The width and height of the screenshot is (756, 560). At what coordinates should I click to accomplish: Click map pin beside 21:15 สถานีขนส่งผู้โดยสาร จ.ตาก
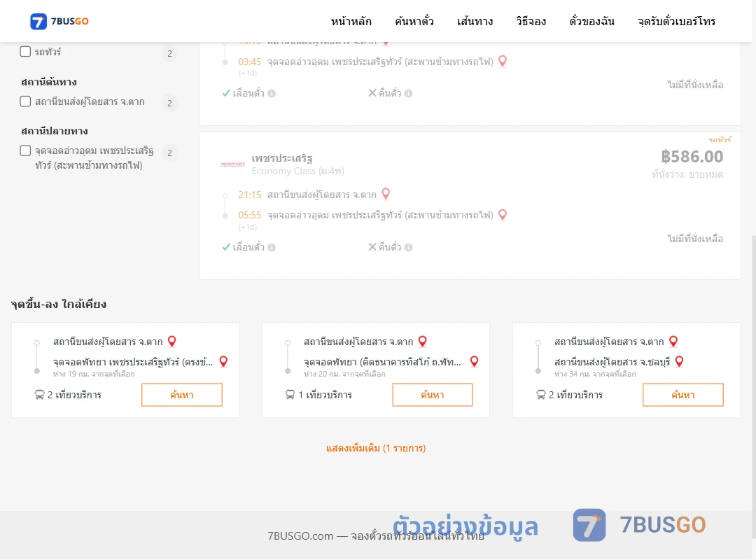pos(386,194)
